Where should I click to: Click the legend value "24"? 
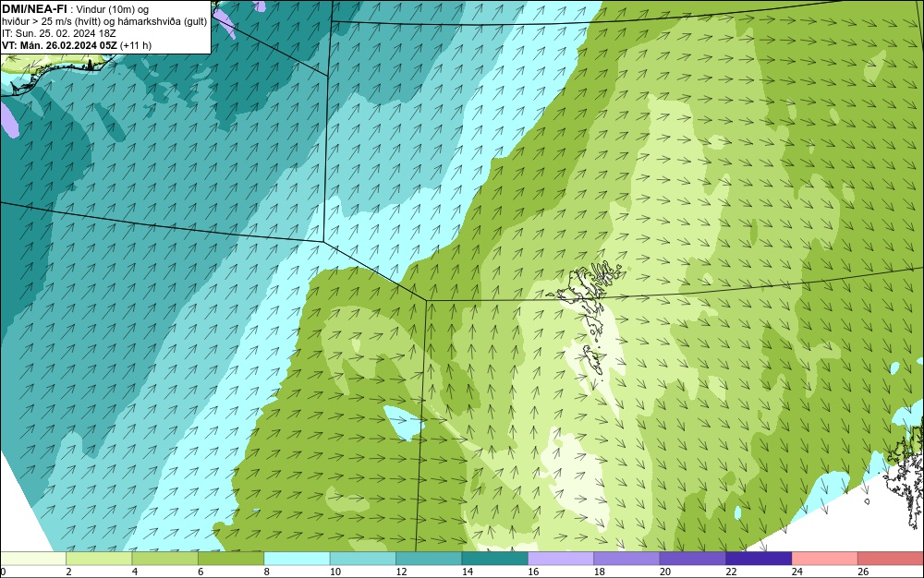tap(797, 572)
